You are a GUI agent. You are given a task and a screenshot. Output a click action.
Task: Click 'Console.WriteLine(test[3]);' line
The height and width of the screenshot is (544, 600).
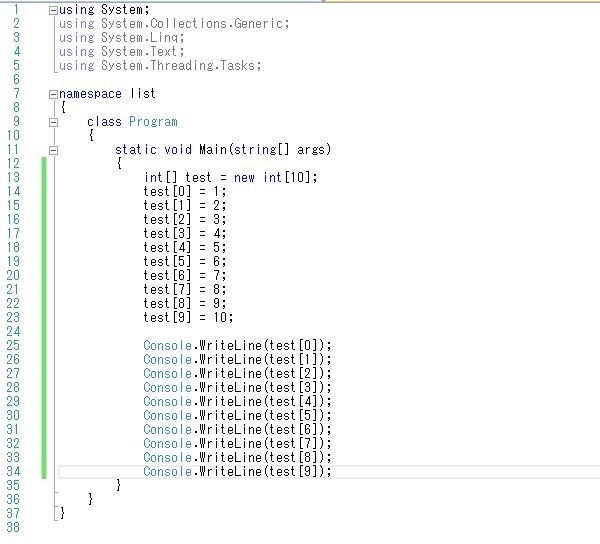pos(237,387)
